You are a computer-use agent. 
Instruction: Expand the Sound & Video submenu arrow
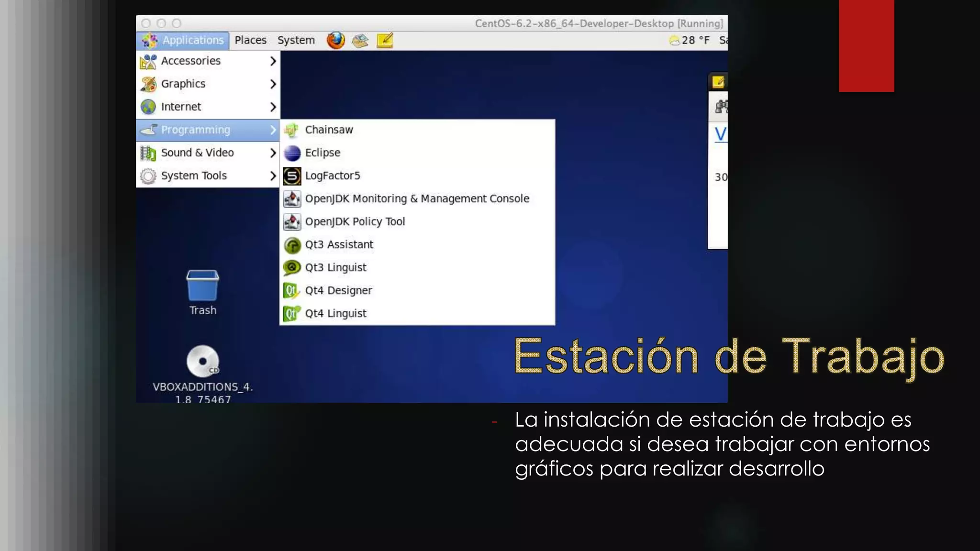pos(273,153)
